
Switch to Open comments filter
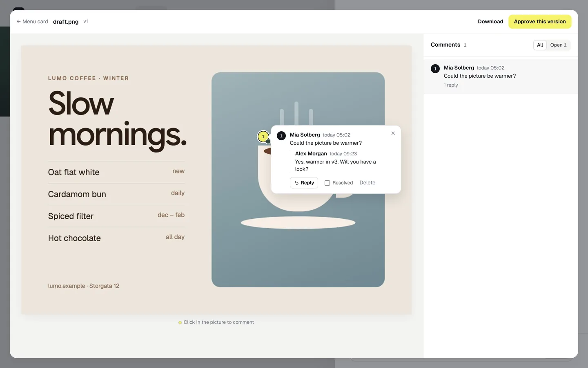[558, 45]
